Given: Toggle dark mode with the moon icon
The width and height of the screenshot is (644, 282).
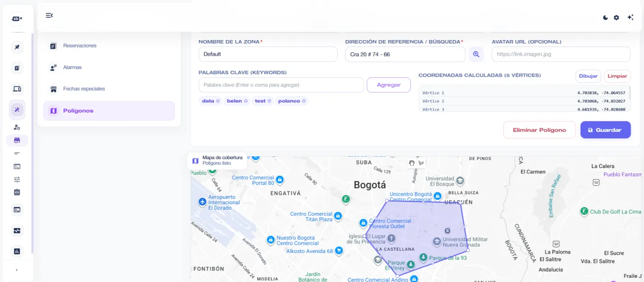Looking at the screenshot, I should pos(605,17).
